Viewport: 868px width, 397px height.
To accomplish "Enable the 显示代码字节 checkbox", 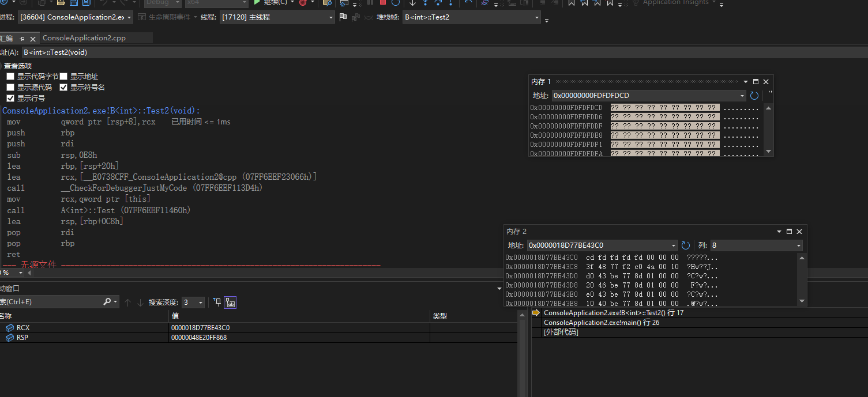I will [x=10, y=77].
